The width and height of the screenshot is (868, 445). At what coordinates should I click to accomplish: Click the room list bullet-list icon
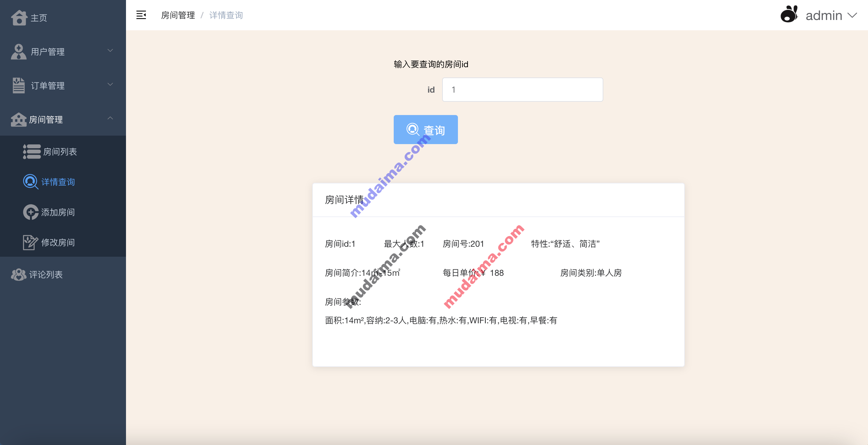(32, 152)
